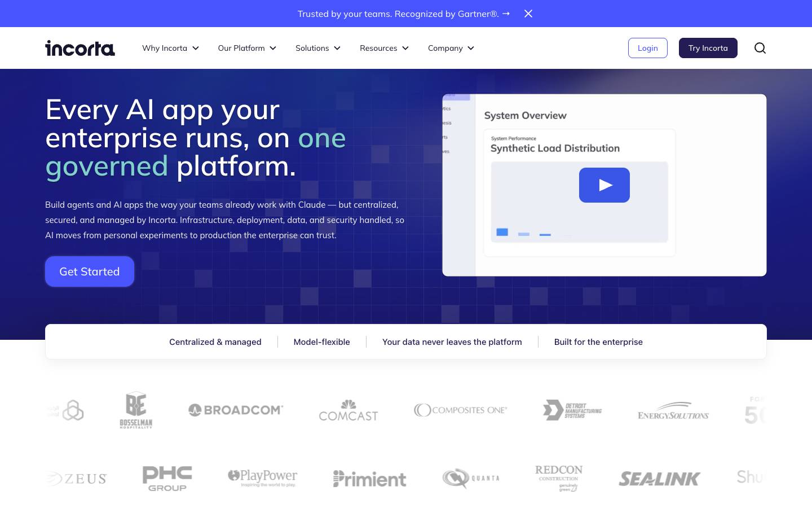Click the Get Started button
This screenshot has width=812, height=508.
[90, 271]
